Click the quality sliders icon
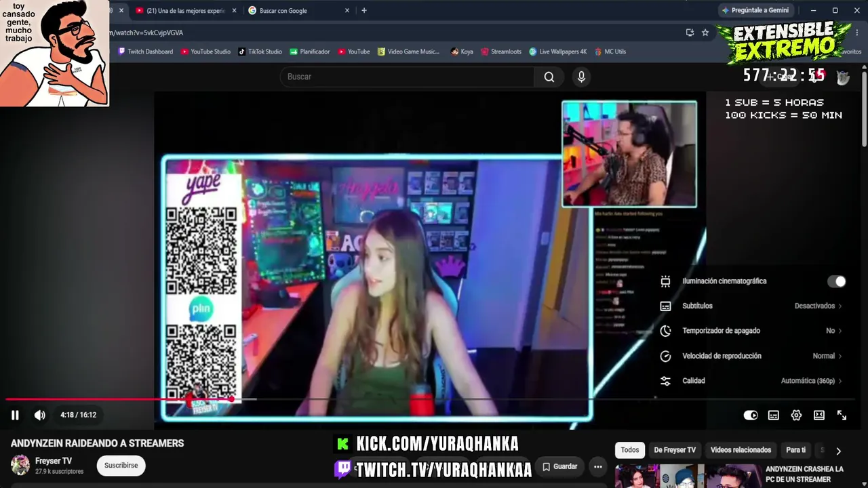The height and width of the screenshot is (488, 868). tap(665, 381)
